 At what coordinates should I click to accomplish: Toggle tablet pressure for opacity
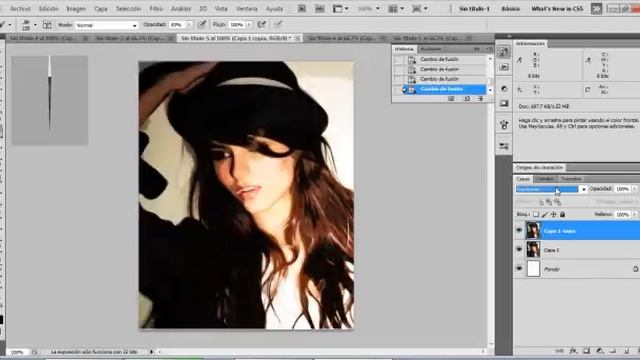pos(202,25)
